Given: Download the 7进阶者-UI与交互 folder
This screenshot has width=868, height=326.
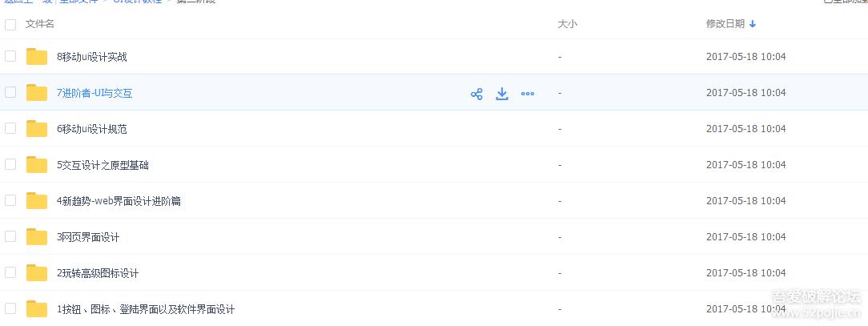Looking at the screenshot, I should coord(502,94).
